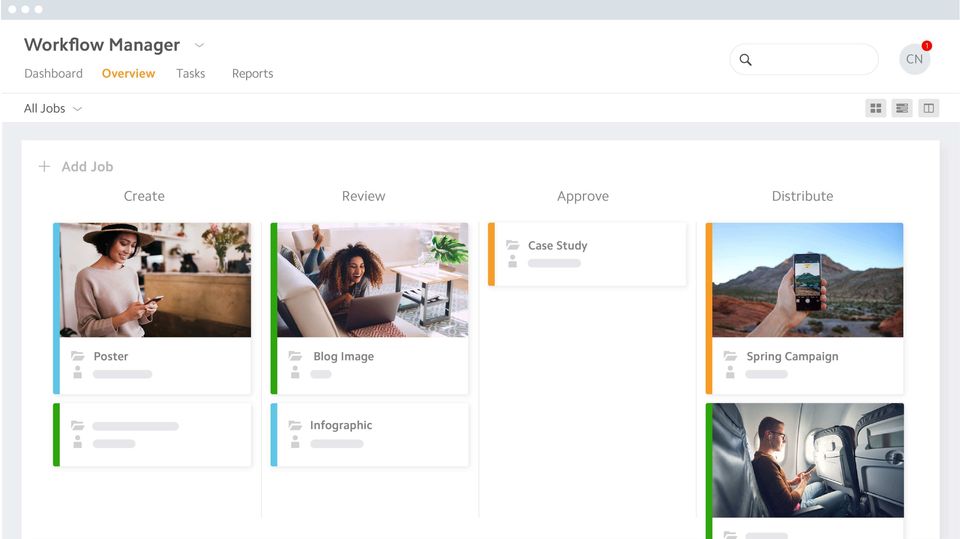960x539 pixels.
Task: Click the search magnifier icon
Action: (x=745, y=59)
